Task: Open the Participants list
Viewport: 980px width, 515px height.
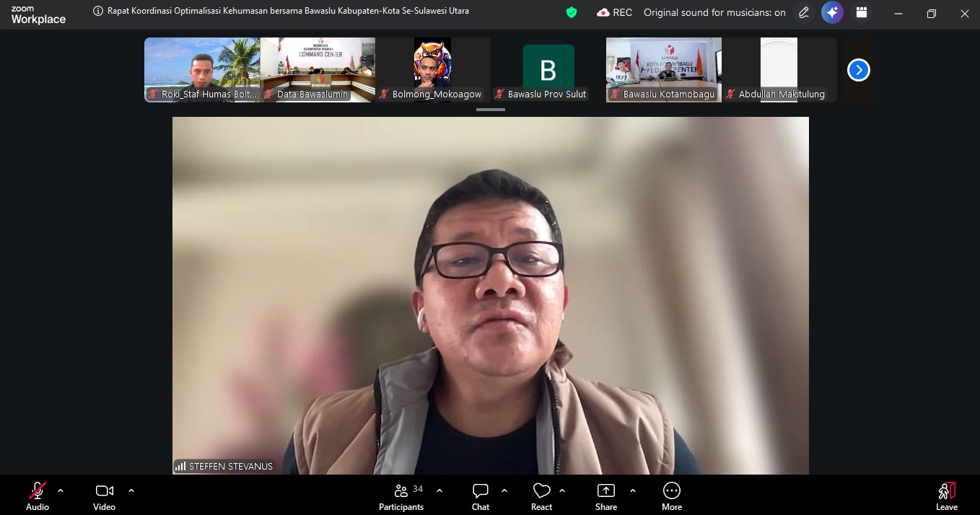Action: [x=401, y=496]
